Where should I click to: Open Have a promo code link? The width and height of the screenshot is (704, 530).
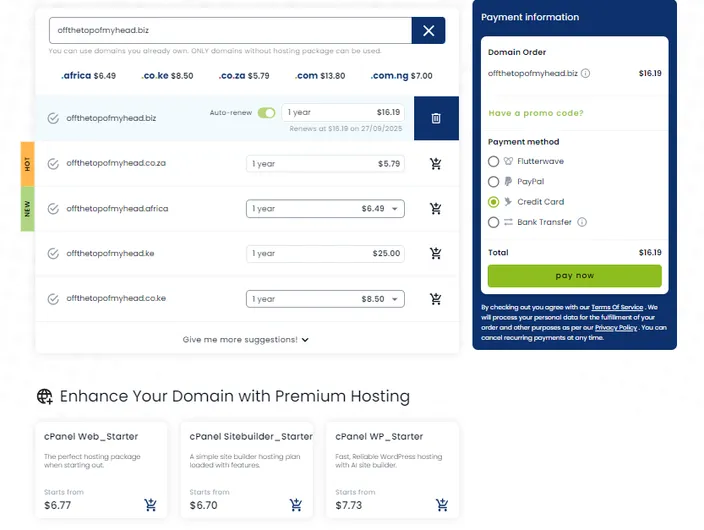(536, 113)
